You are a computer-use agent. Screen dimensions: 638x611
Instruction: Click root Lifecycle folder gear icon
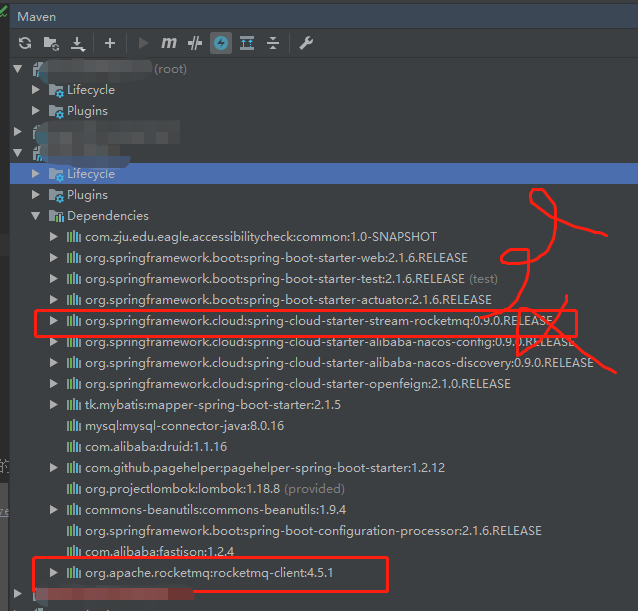(x=56, y=90)
